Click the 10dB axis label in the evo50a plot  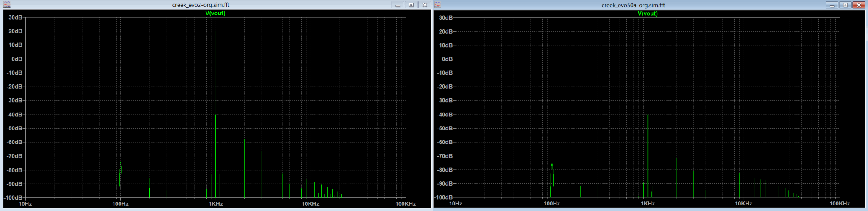pyautogui.click(x=446, y=45)
